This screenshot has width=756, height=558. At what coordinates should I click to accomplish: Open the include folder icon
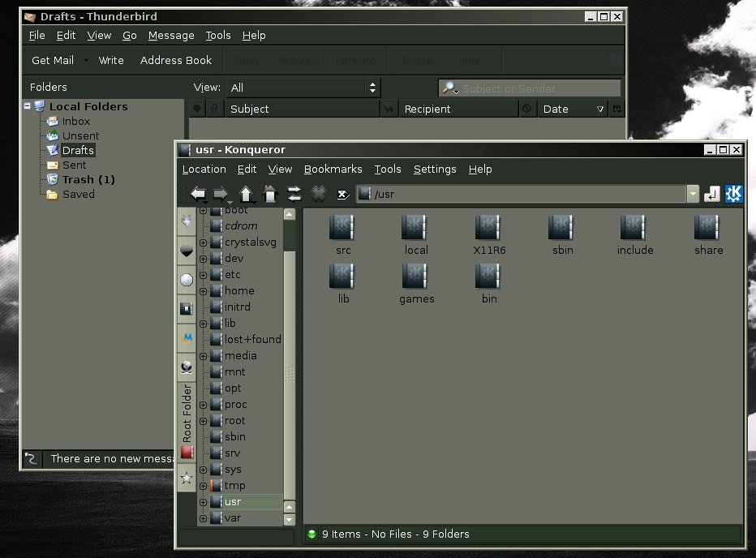[635, 236]
